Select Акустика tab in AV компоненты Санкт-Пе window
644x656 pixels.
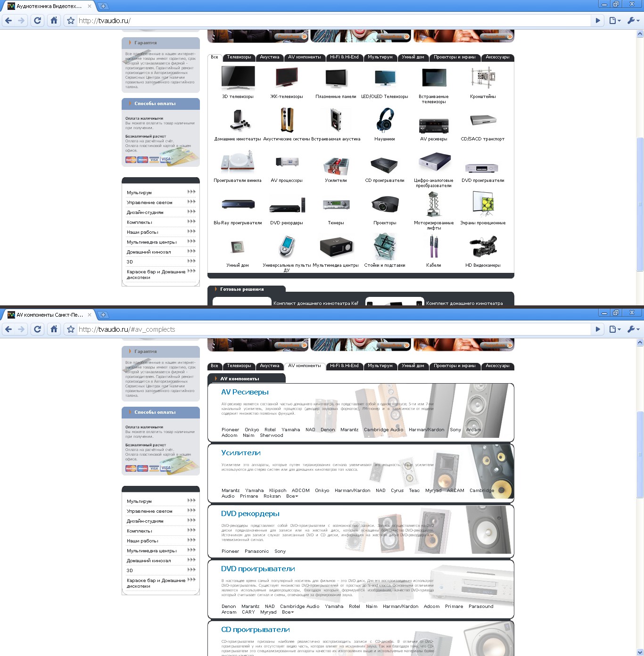(270, 366)
